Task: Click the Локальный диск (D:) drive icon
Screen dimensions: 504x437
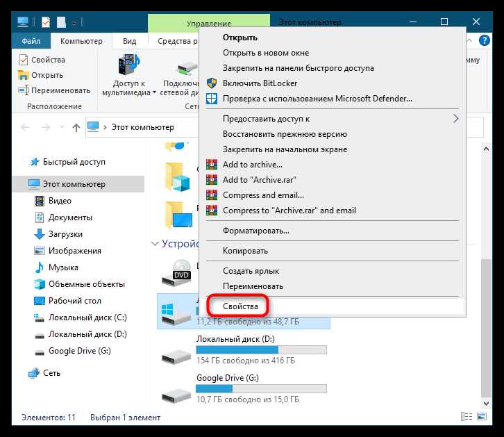Action: [x=176, y=353]
